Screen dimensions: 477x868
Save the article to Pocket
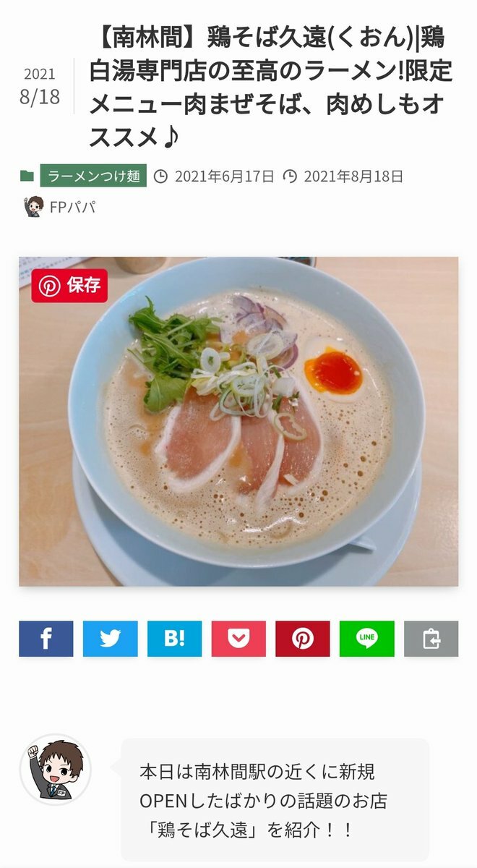click(x=239, y=639)
